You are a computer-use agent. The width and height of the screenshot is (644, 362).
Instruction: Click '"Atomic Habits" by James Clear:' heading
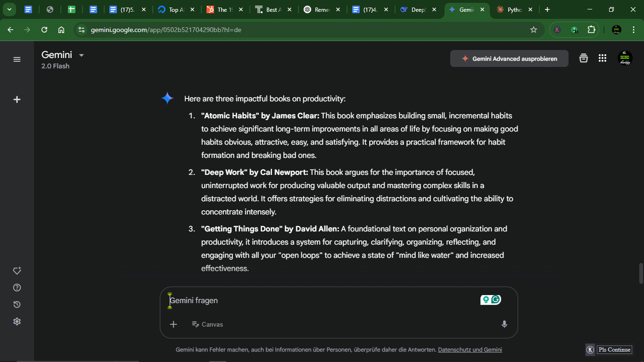point(260,115)
